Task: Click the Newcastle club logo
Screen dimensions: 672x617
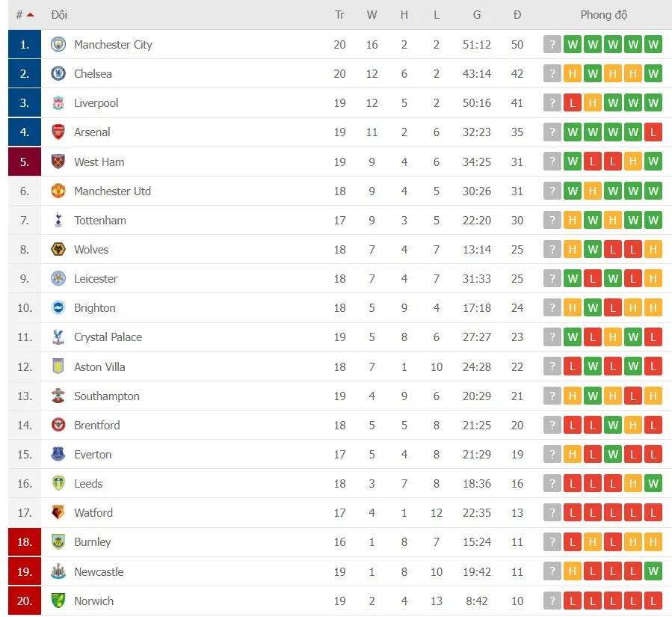Action: tap(58, 571)
